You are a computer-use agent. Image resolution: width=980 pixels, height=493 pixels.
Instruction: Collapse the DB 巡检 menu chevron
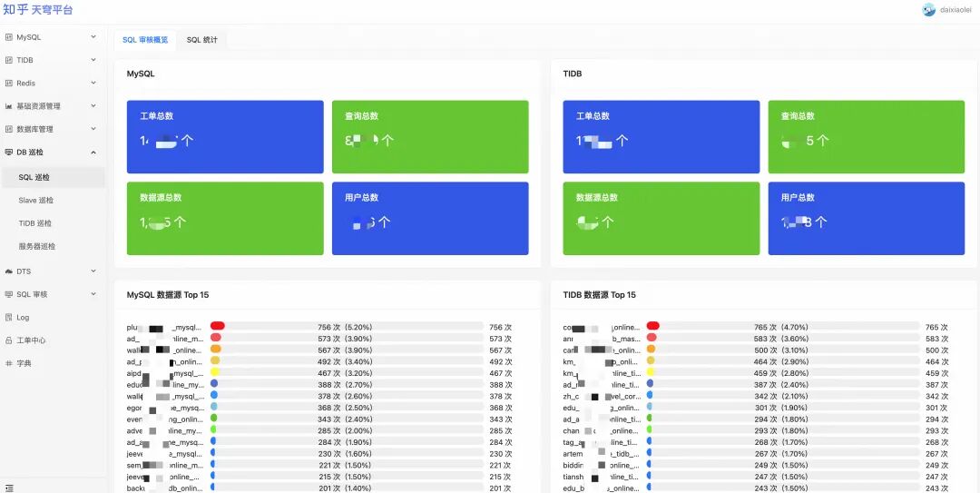pyautogui.click(x=93, y=152)
